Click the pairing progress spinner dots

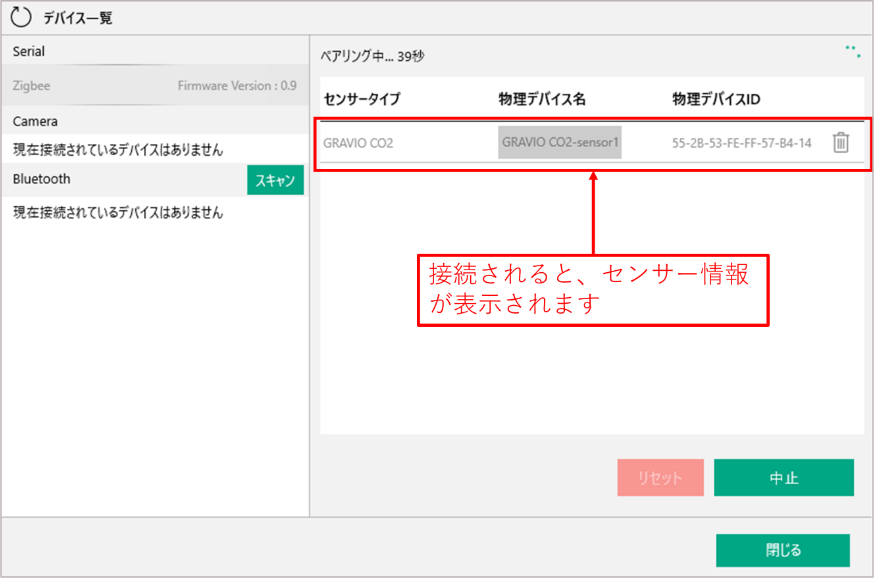(x=853, y=51)
